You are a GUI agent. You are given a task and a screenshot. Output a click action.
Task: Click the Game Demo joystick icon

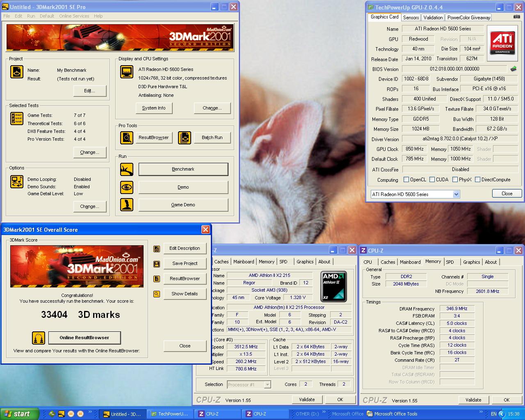(x=127, y=204)
